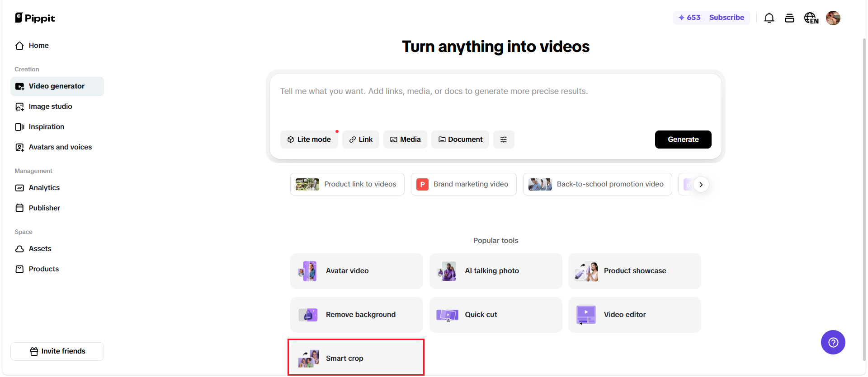Click the red P Brand marketing icon
Viewport: 868px width, 377px height.
pyautogui.click(x=422, y=184)
